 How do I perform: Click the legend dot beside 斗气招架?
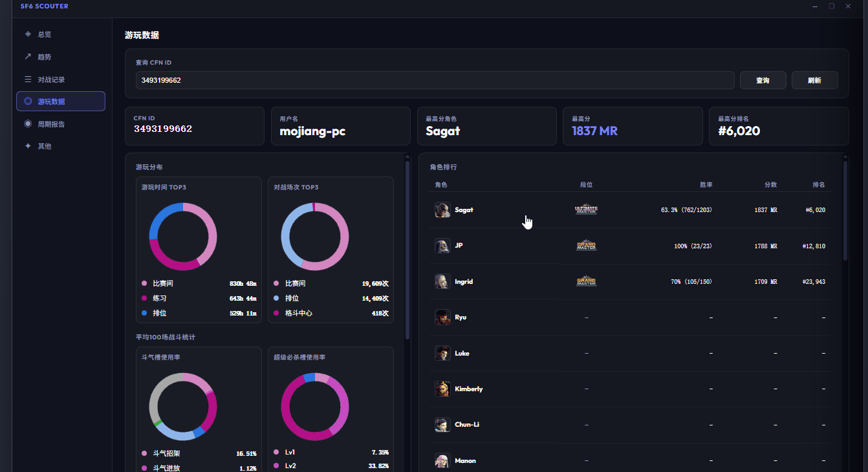tap(144, 453)
